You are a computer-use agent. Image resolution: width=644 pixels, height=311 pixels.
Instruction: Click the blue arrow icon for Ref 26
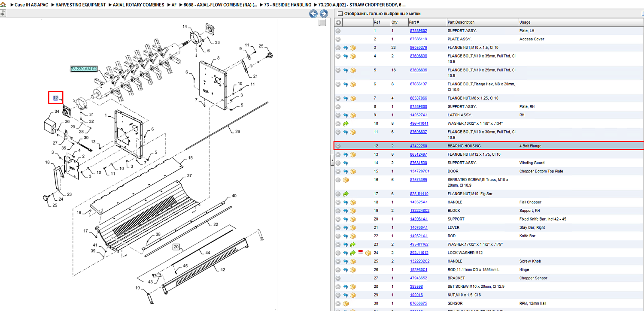point(345,270)
